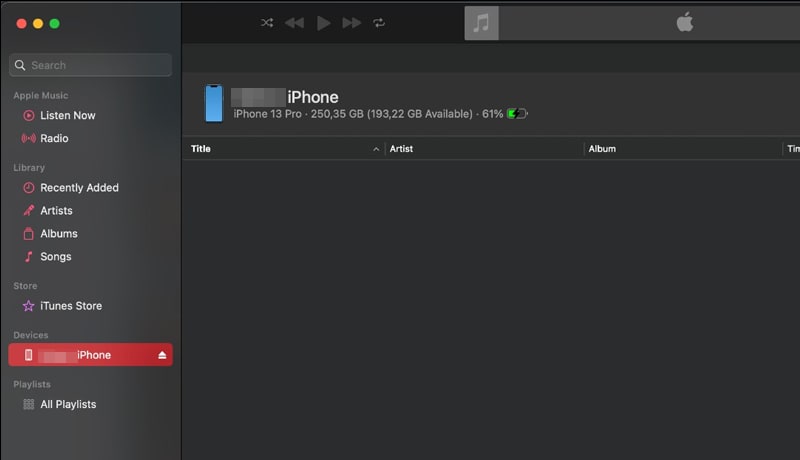Toggle repeat mode
800x460 pixels.
tap(379, 22)
